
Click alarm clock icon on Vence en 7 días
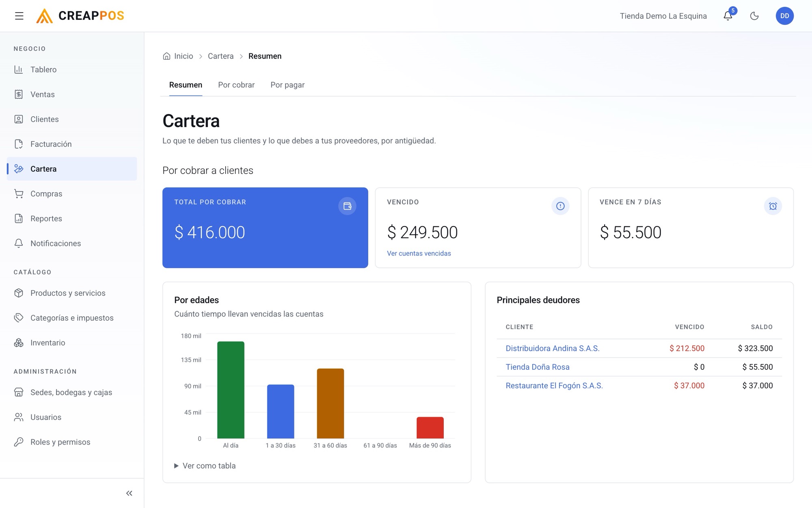(773, 206)
